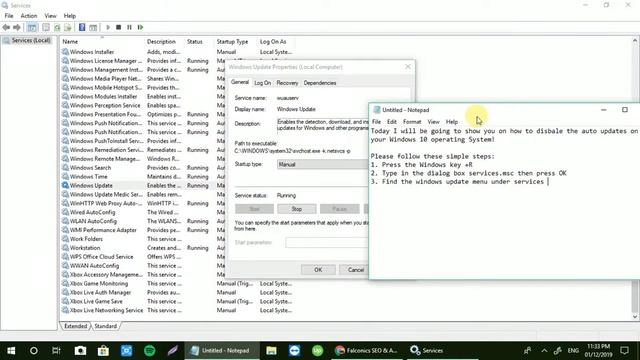Open TeamViewer icon on the taskbar
This screenshot has width=640, height=360.
pyautogui.click(x=294, y=351)
